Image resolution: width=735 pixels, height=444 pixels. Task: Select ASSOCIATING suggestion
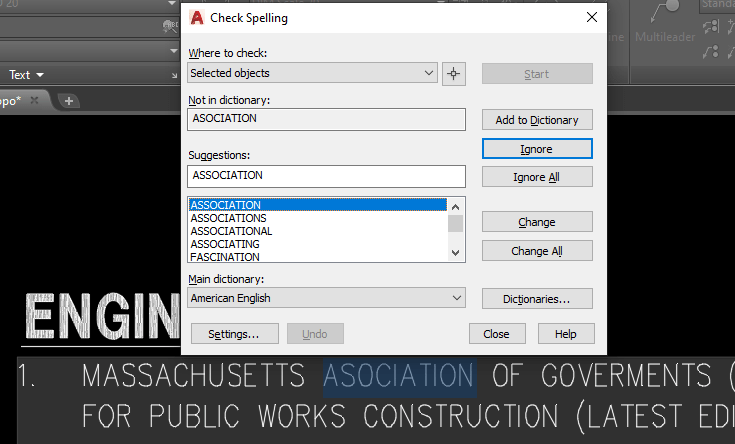pyautogui.click(x=318, y=244)
